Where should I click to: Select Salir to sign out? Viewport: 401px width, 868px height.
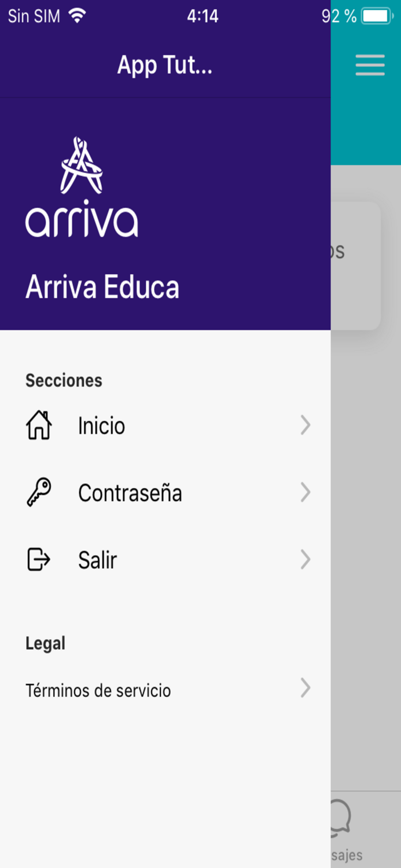pyautogui.click(x=97, y=560)
